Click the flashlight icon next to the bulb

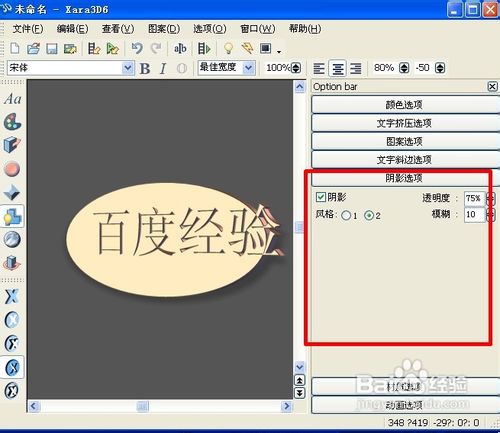[x=247, y=49]
